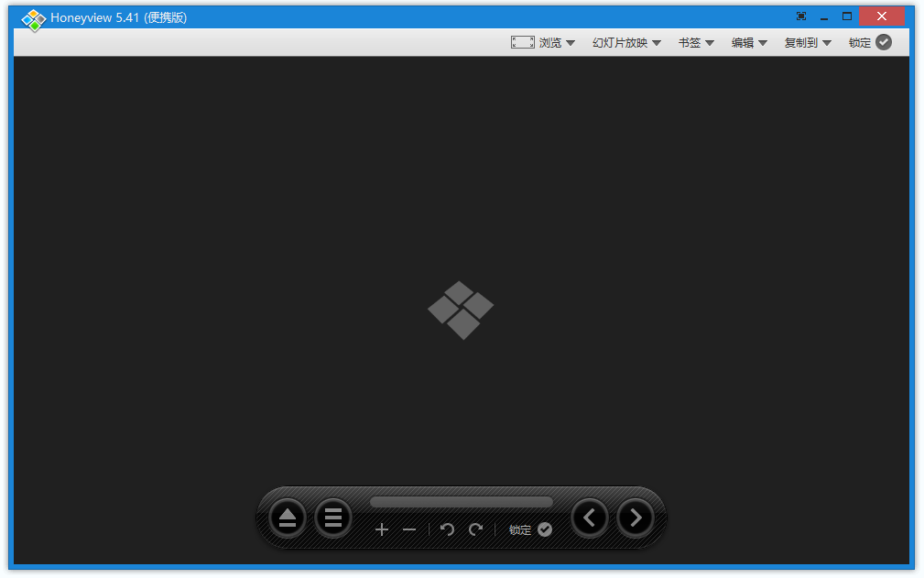Expand the 浏览 dropdown

click(x=557, y=43)
